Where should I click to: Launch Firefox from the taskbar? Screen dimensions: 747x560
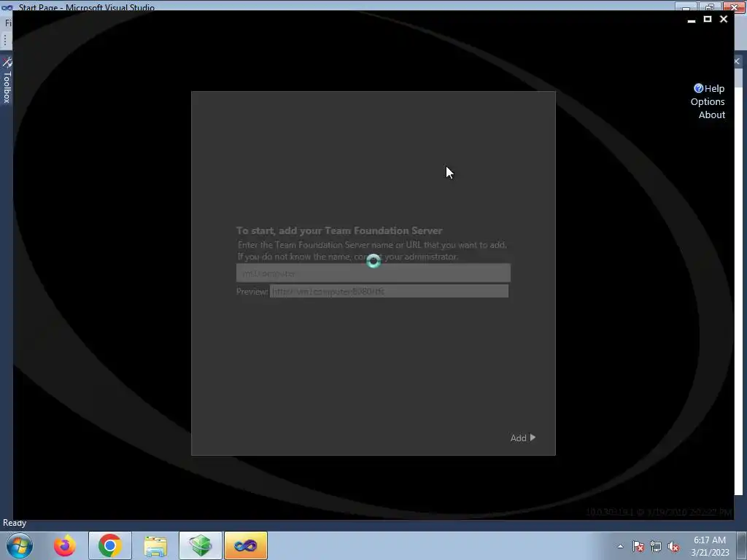click(64, 545)
